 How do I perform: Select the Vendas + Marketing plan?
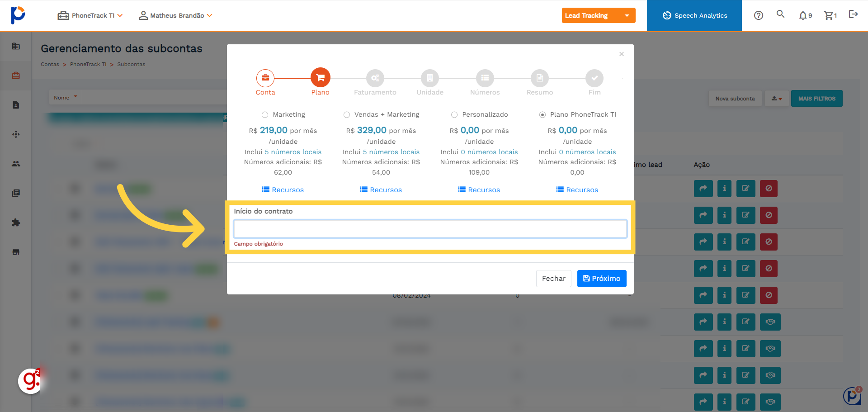click(347, 115)
